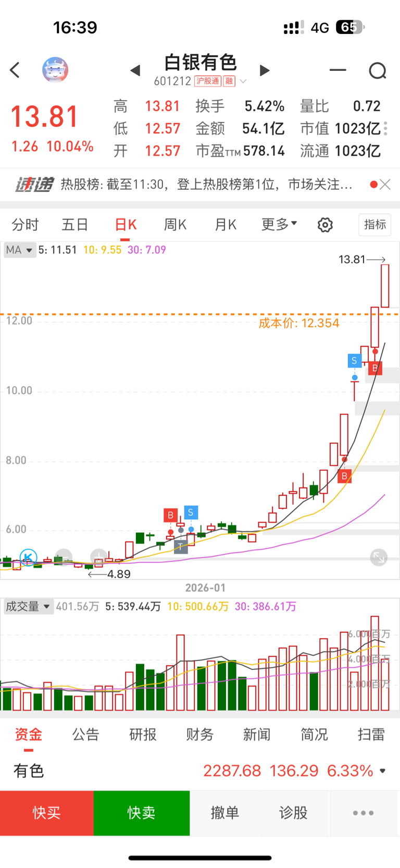This screenshot has height=868, width=400.
Task: Open the 公告 tab
Action: pos(85,735)
